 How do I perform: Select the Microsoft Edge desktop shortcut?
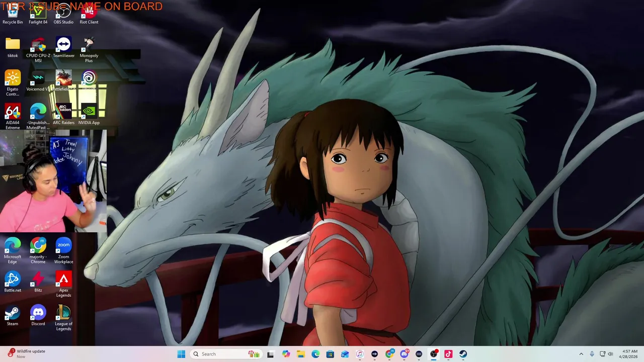(13, 251)
